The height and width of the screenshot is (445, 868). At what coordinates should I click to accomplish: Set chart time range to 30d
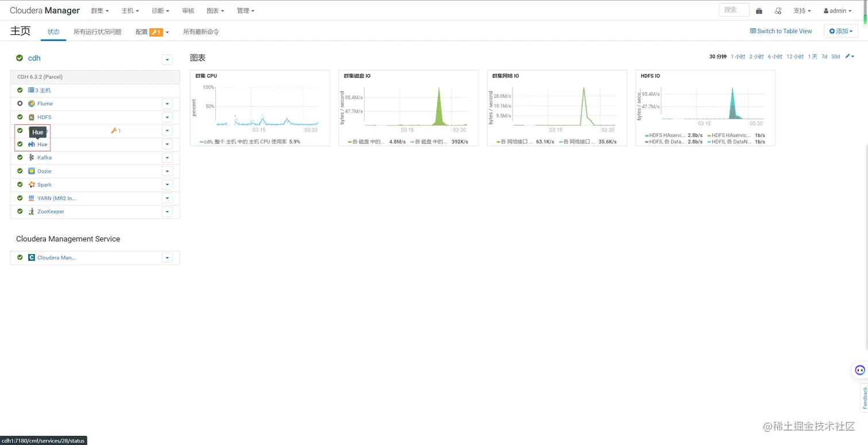pyautogui.click(x=835, y=56)
